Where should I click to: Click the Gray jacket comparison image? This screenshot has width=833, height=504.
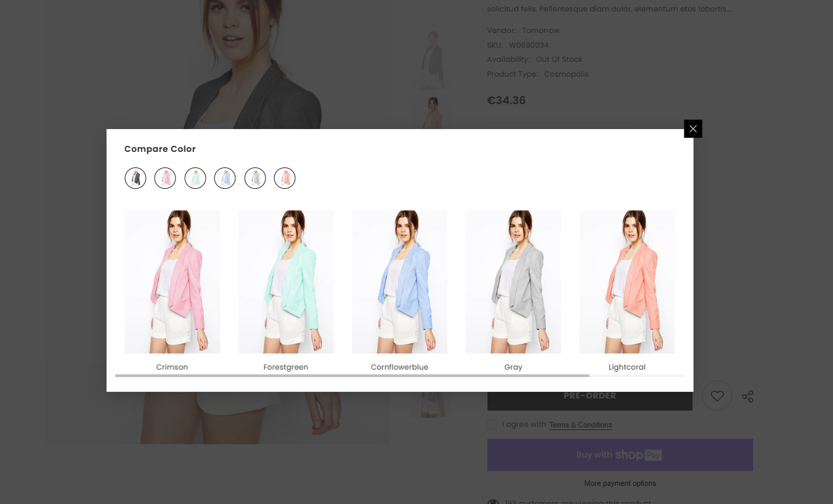pos(513,282)
